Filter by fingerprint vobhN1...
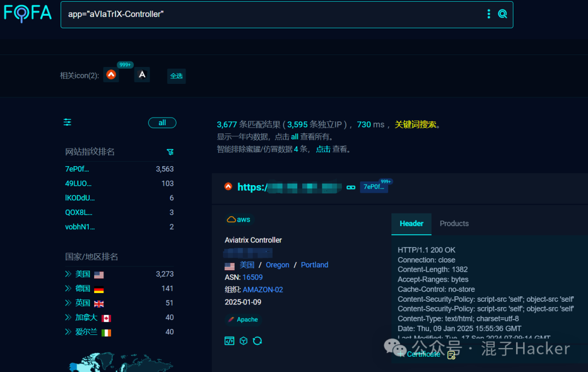588x372 pixels. pyautogui.click(x=80, y=227)
